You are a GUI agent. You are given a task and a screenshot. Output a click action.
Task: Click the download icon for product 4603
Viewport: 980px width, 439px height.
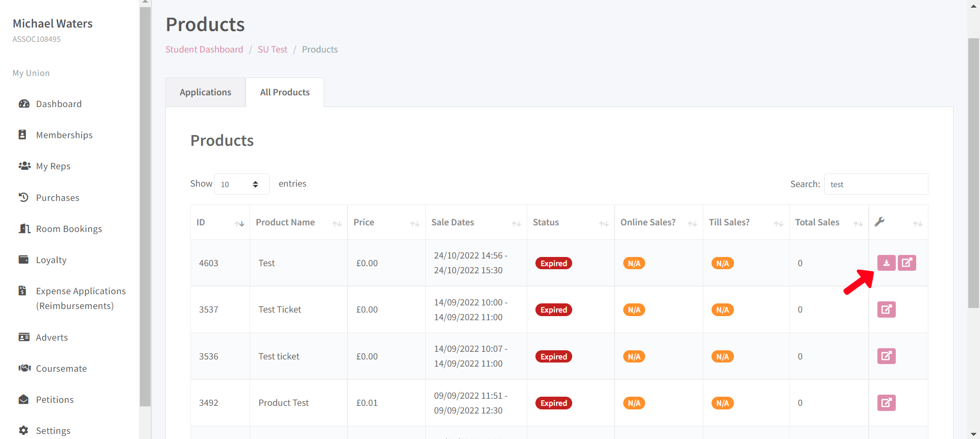[x=886, y=263]
